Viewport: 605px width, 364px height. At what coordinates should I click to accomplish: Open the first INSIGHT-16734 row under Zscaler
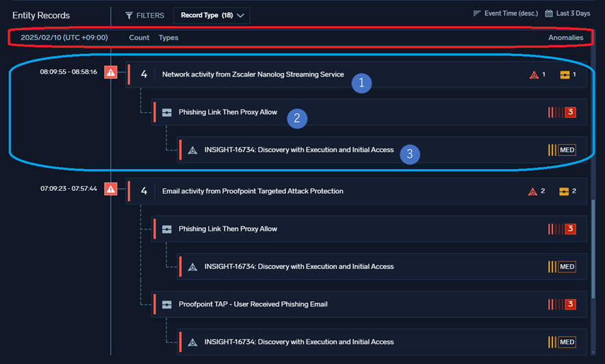coord(382,150)
